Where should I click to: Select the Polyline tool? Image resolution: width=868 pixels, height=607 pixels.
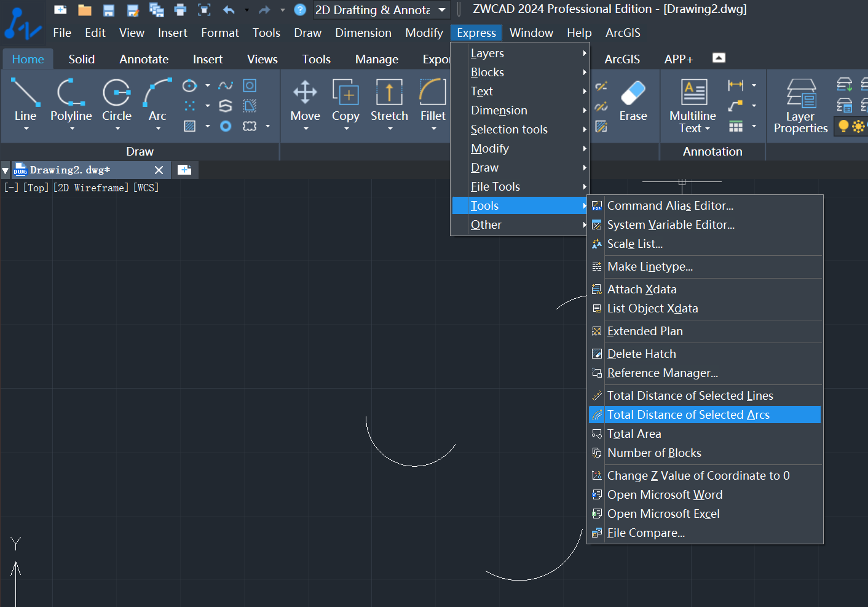(71, 98)
